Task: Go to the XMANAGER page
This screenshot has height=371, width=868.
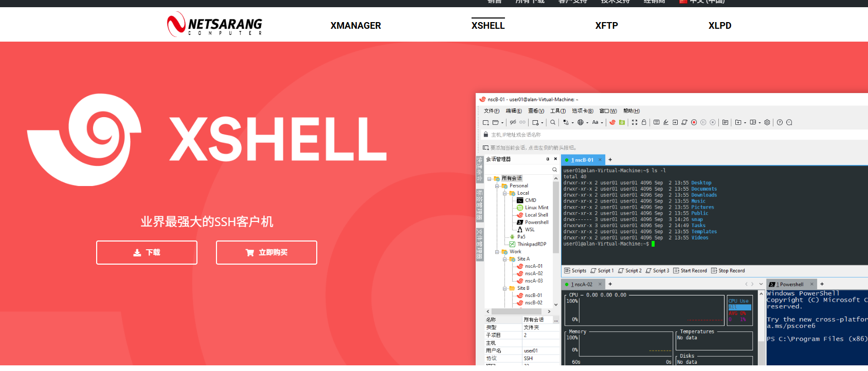Action: [356, 26]
